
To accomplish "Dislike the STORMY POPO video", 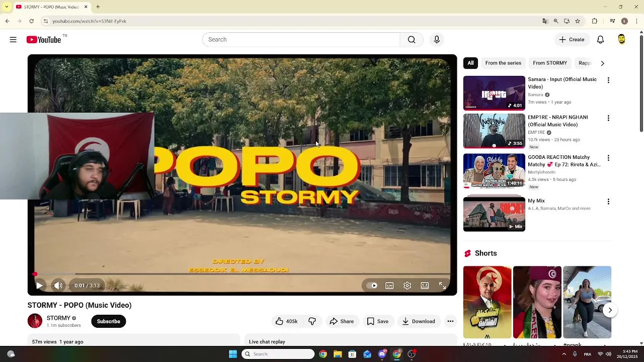I will click(x=312, y=321).
